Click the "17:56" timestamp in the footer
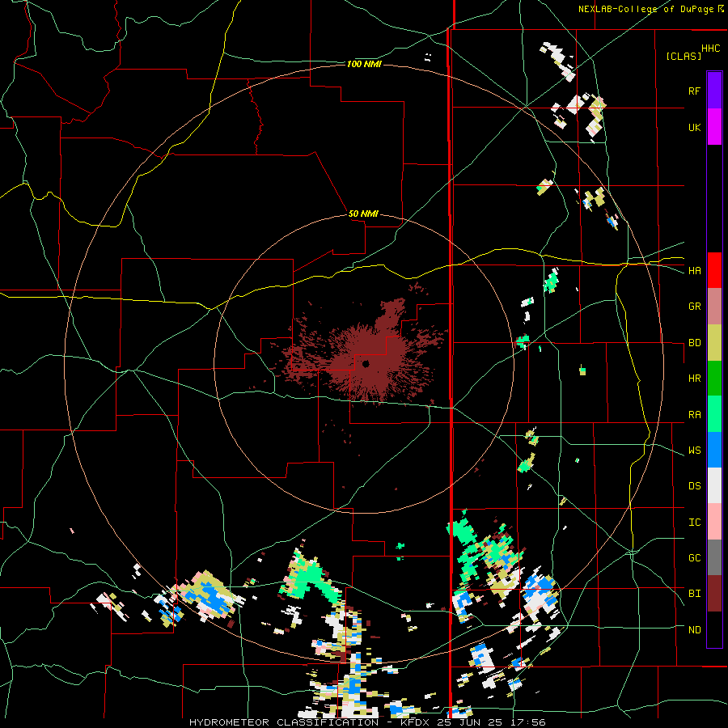This screenshot has width=728, height=728. click(528, 722)
